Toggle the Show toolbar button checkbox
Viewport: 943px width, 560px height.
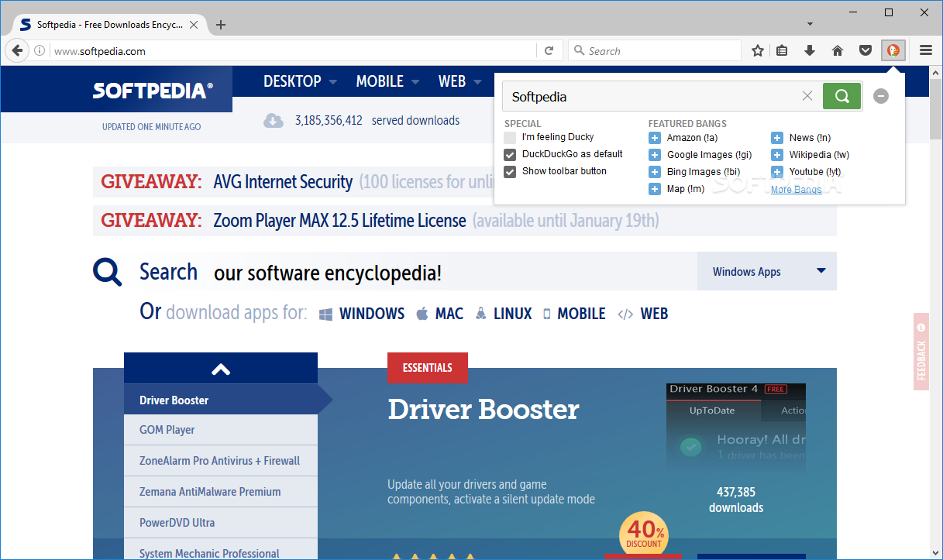coord(510,172)
